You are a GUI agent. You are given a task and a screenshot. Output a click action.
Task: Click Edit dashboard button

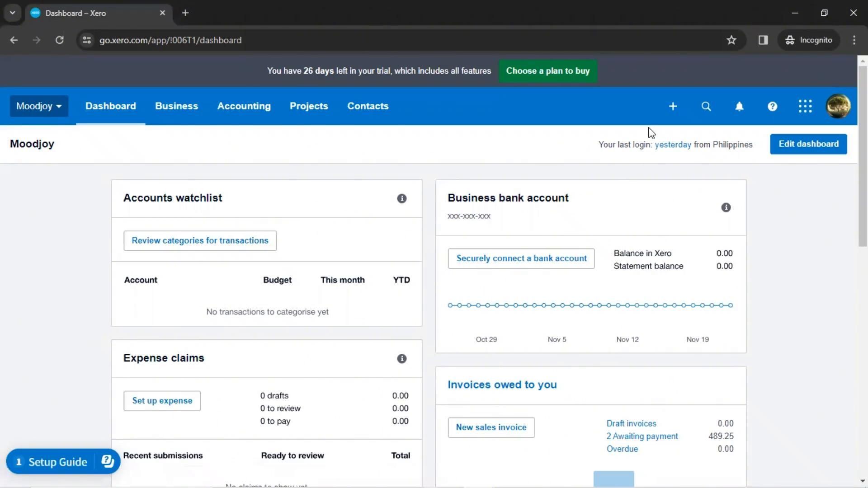pos(808,144)
